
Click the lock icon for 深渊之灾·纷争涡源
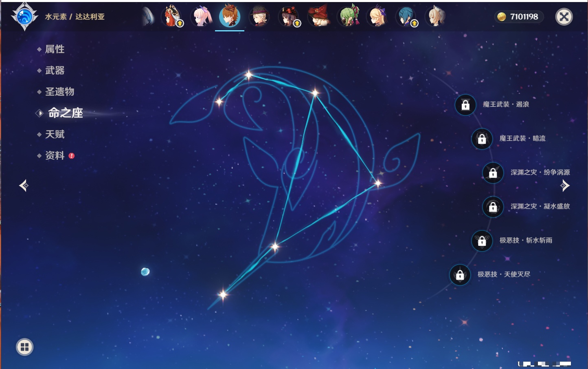tap(493, 173)
